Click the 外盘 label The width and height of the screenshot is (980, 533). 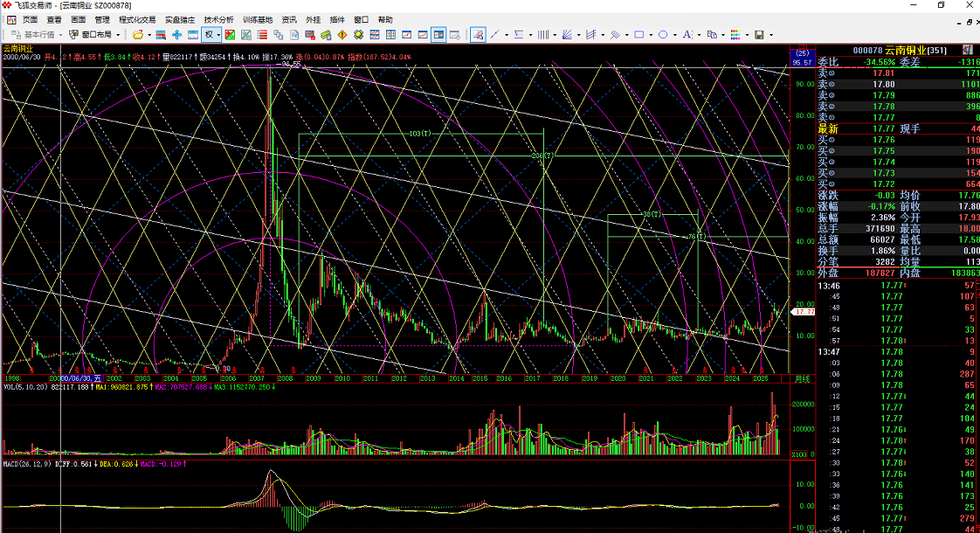tap(827, 273)
